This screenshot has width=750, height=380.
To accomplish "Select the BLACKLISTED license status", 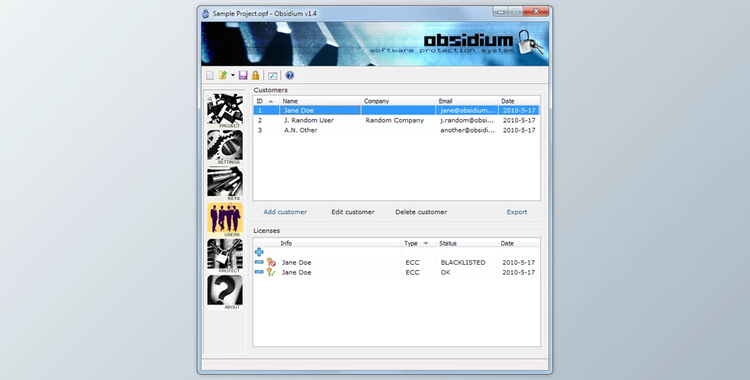I will [463, 262].
